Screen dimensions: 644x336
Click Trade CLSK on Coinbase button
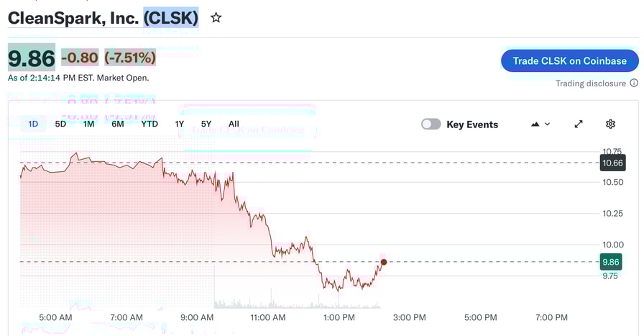[x=569, y=60]
